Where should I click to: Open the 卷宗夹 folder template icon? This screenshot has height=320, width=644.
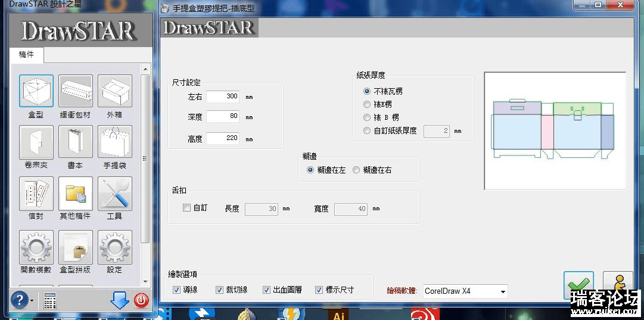pos(36,142)
